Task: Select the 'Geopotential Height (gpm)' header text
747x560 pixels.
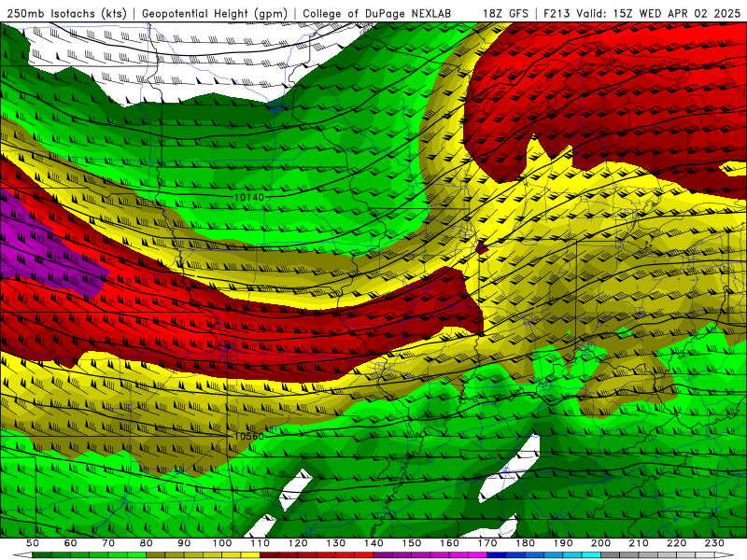Action: (x=215, y=13)
